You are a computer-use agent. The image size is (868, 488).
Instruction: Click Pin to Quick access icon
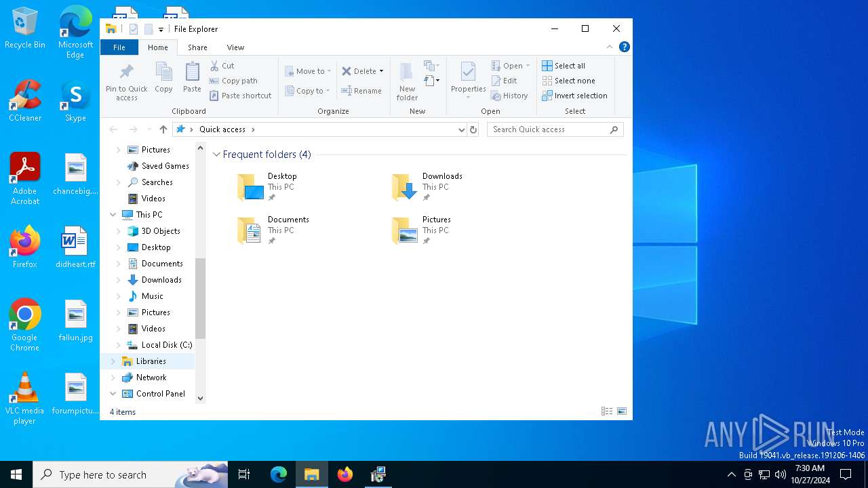click(126, 72)
